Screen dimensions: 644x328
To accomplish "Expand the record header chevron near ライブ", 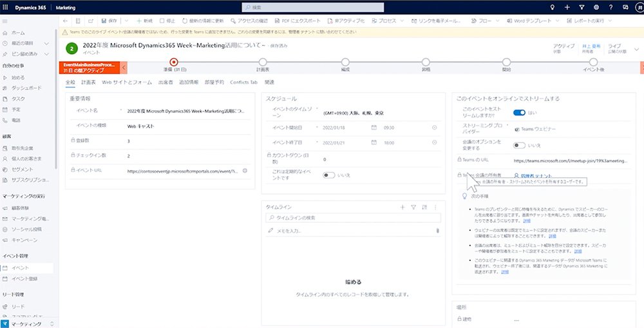I will point(637,50).
